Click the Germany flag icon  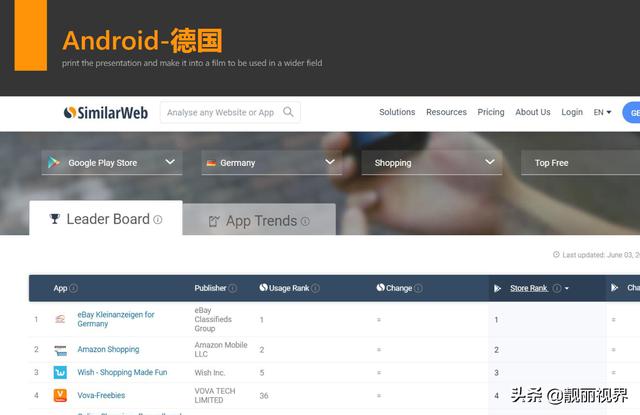pyautogui.click(x=211, y=163)
